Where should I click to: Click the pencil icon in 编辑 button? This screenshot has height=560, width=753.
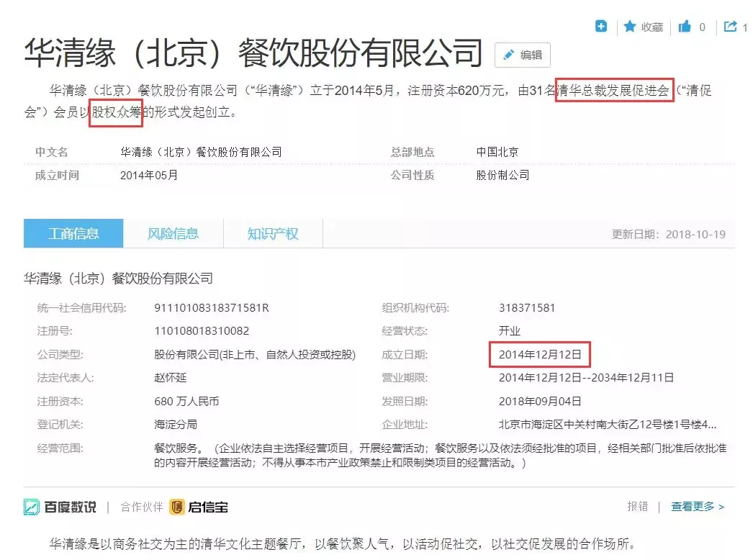tap(509, 55)
